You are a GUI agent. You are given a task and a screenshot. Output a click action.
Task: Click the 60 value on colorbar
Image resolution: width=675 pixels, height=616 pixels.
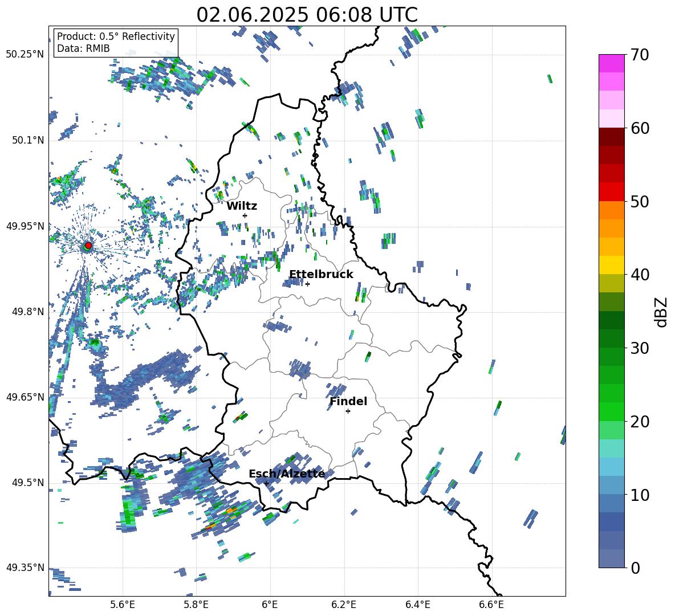tap(639, 128)
